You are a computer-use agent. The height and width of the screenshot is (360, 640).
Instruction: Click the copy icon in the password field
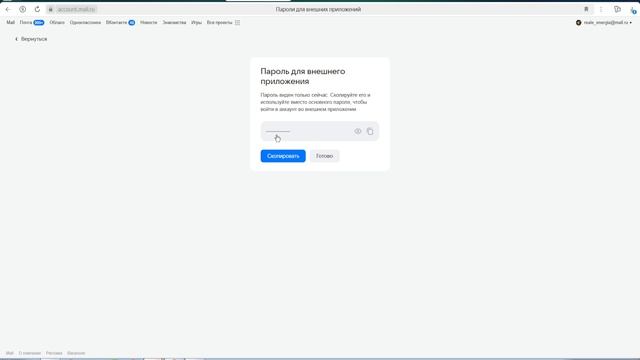click(370, 131)
